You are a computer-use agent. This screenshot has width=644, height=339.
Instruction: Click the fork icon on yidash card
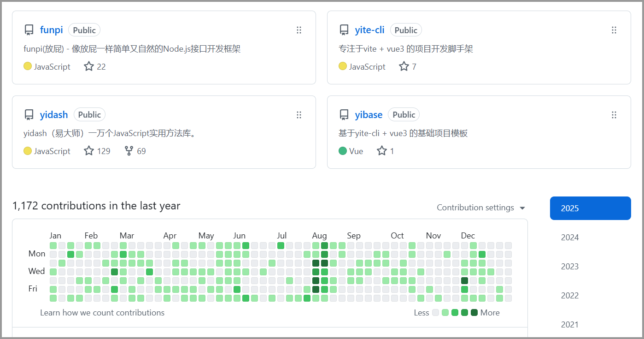(129, 151)
